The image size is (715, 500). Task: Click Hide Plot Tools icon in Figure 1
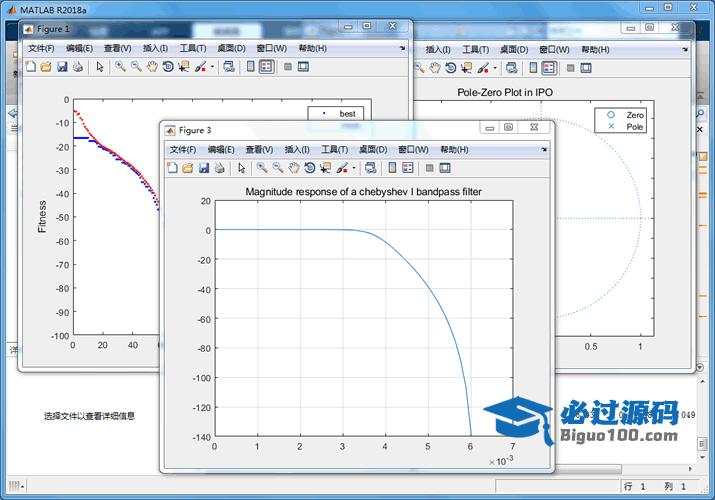[288, 67]
